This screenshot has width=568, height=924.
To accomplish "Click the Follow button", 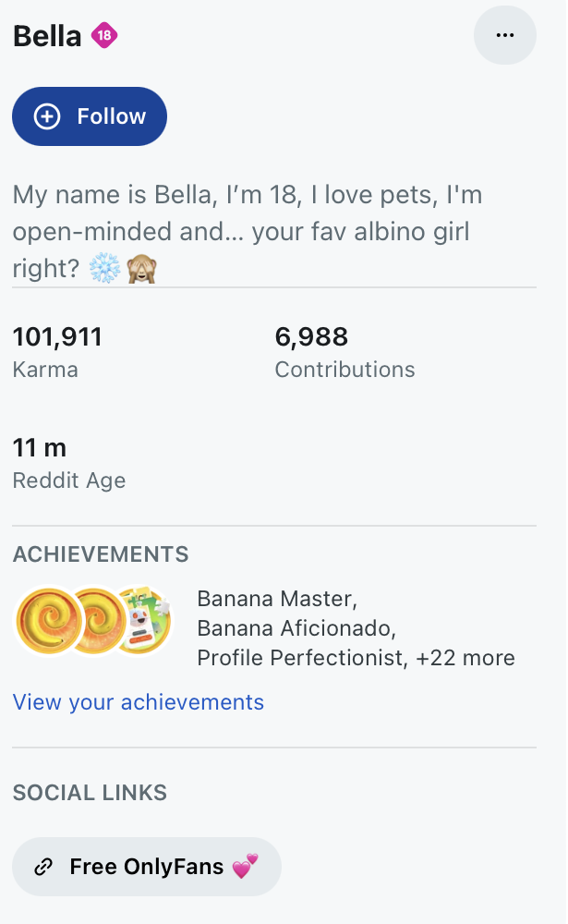I will (90, 116).
